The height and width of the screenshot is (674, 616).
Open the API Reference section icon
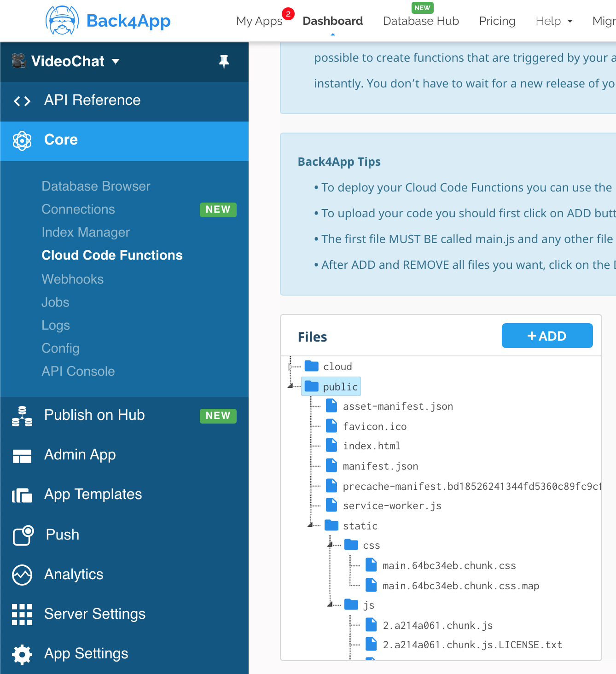[x=21, y=101]
